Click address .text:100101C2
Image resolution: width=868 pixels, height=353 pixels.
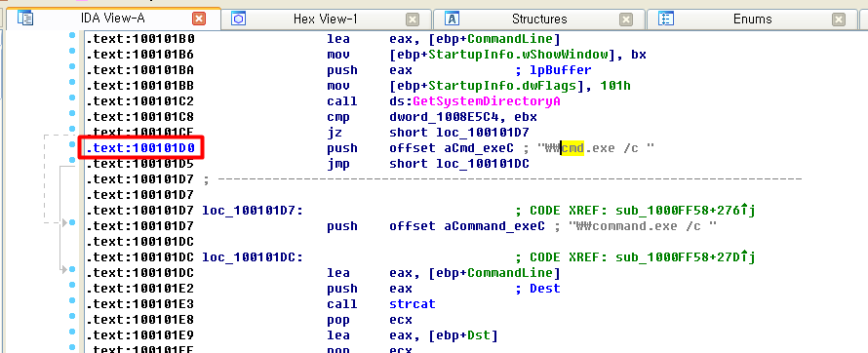tap(140, 101)
